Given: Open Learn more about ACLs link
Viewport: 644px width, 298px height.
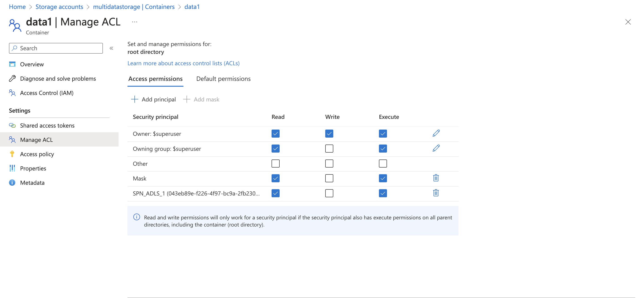Looking at the screenshot, I should click(x=183, y=63).
